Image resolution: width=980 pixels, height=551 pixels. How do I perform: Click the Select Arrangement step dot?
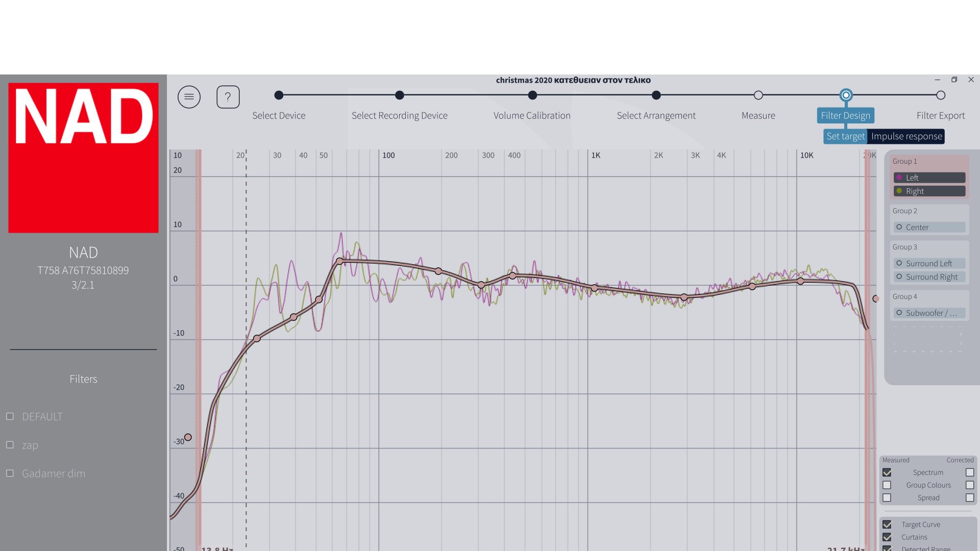[x=656, y=95]
